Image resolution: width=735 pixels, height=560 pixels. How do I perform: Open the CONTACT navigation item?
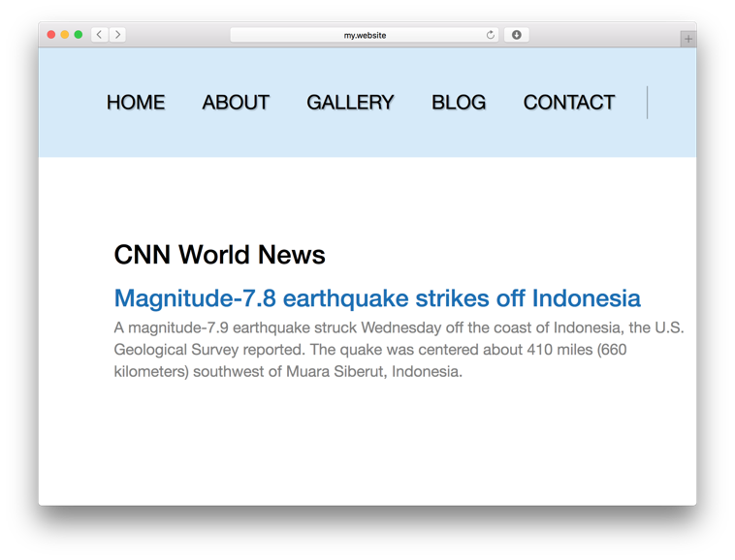569,103
